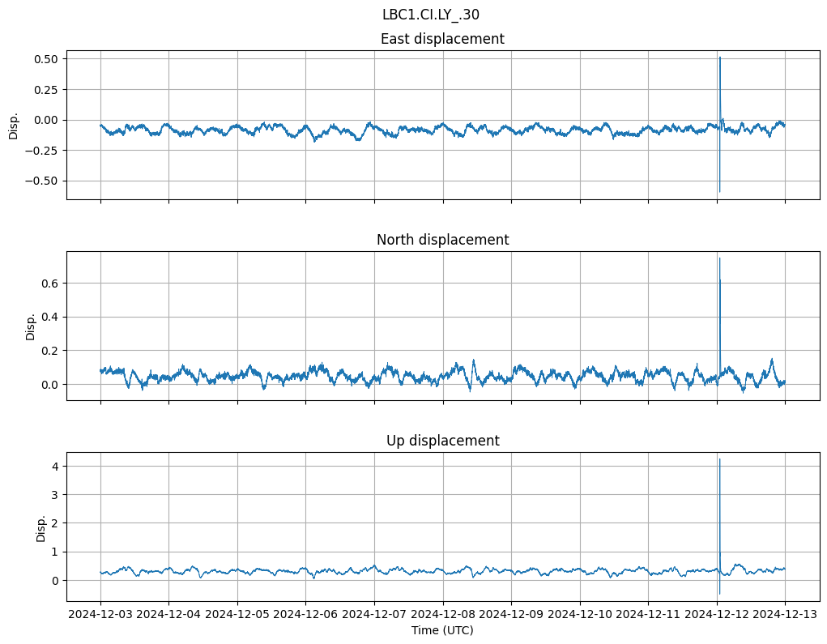
Task: Click the 2024-12-13 date tick label
Action: (x=784, y=615)
